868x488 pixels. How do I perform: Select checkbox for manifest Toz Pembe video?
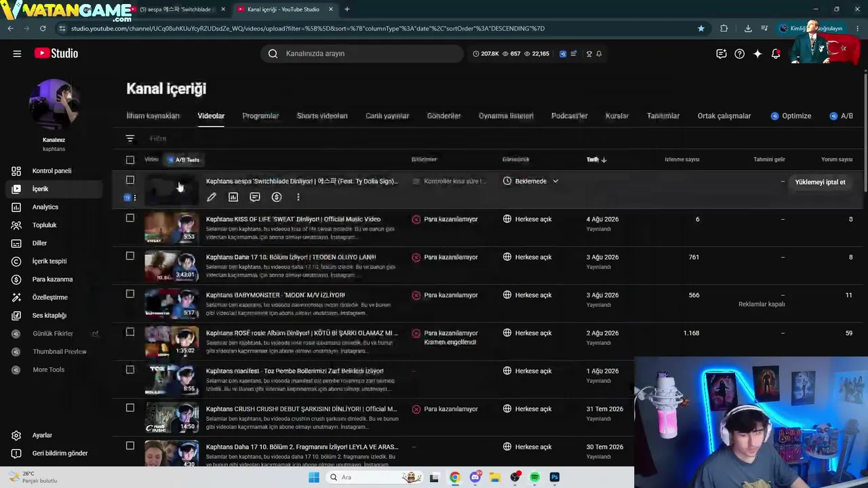pyautogui.click(x=130, y=370)
